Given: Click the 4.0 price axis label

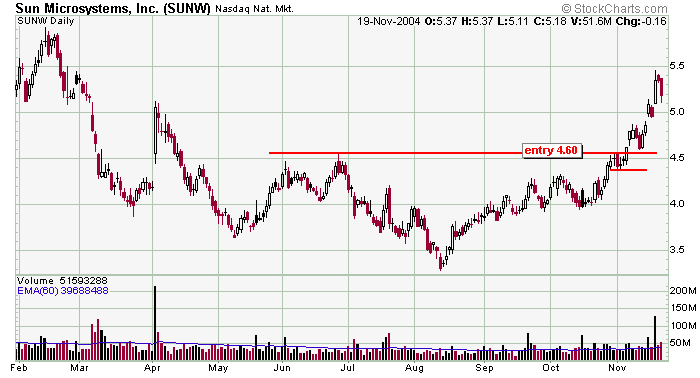Looking at the screenshot, I should pyautogui.click(x=677, y=204).
